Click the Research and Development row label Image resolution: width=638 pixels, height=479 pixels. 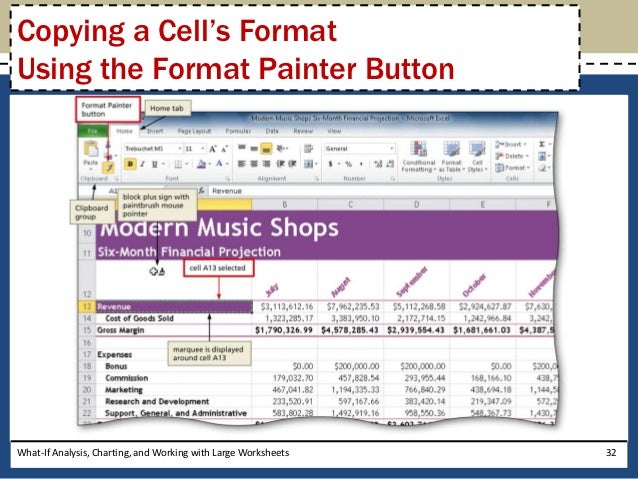[x=157, y=401]
